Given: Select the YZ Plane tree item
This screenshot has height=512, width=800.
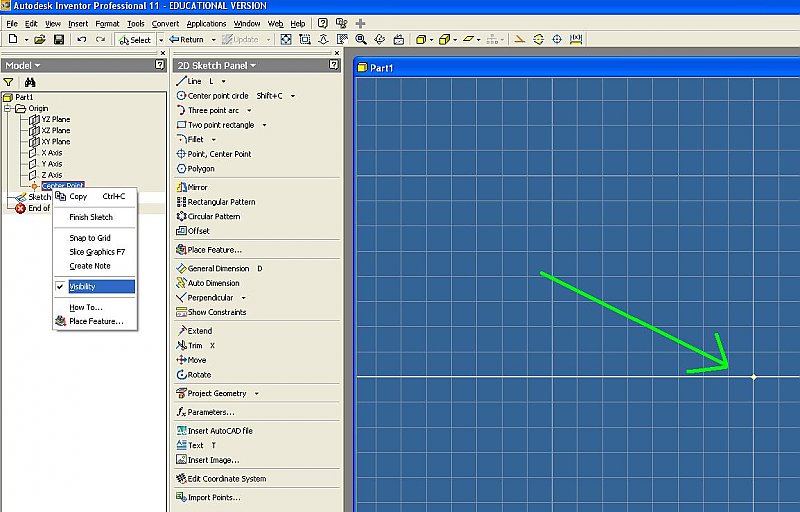Looking at the screenshot, I should click(55, 119).
